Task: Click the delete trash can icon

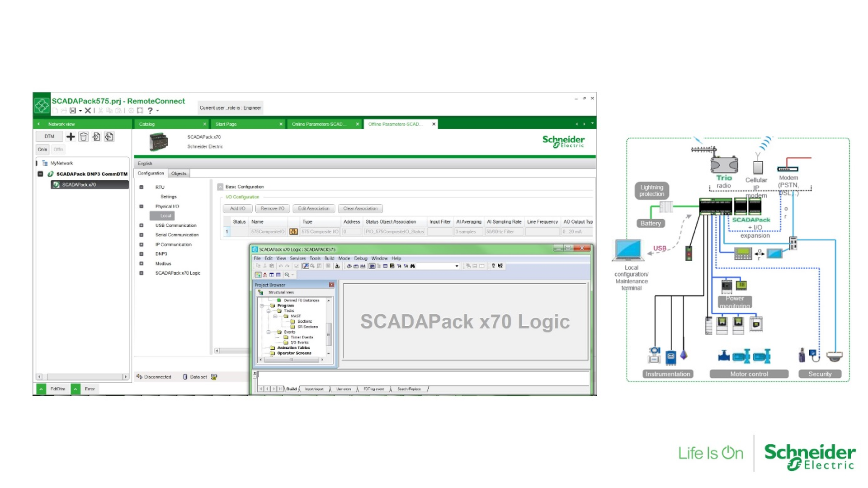Action: (x=84, y=136)
